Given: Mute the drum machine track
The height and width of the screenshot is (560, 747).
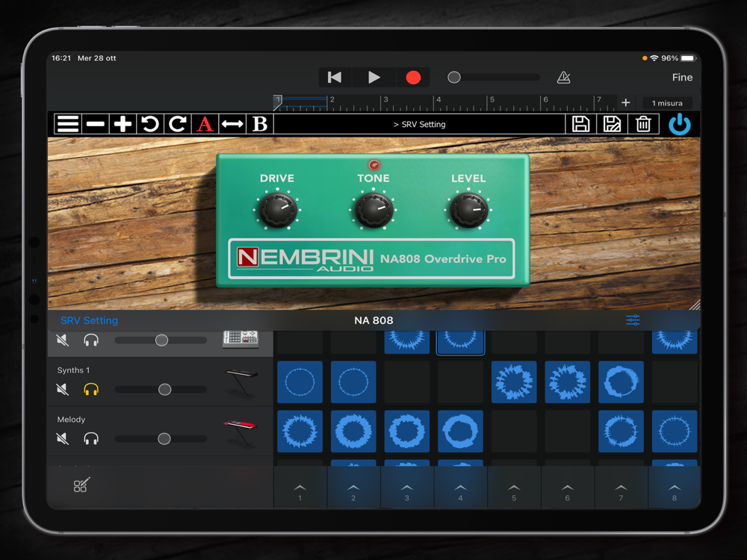Looking at the screenshot, I should [63, 340].
